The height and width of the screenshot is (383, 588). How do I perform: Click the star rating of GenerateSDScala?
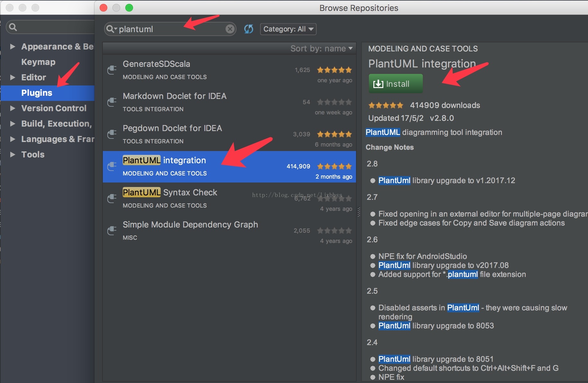334,70
